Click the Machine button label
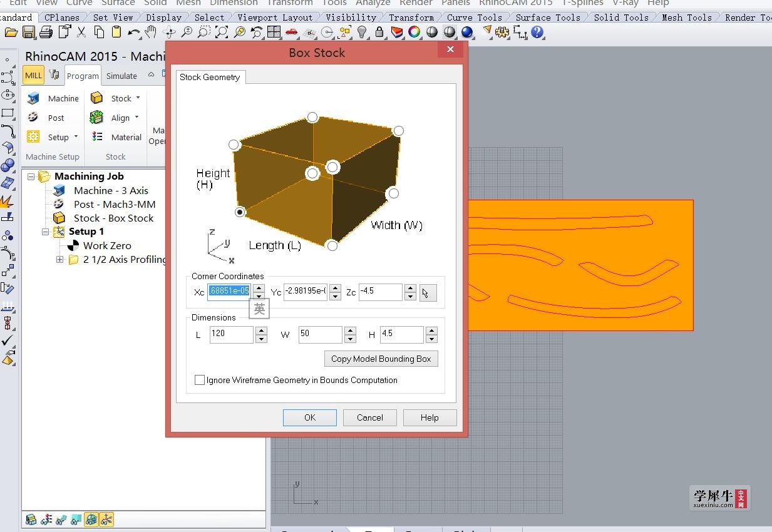This screenshot has height=532, width=772. pos(63,98)
